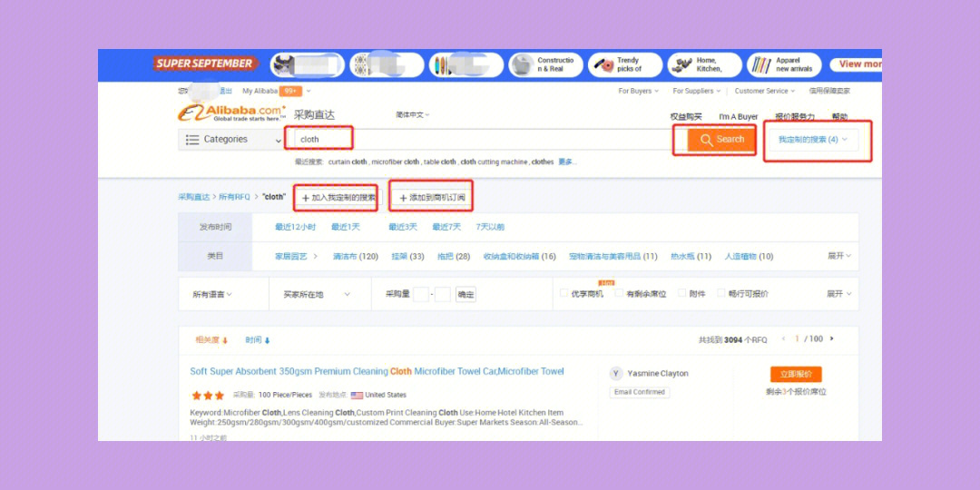Image resolution: width=980 pixels, height=490 pixels.
Task: Select the 收纳盒和收纳箱 (16) category
Action: (519, 257)
